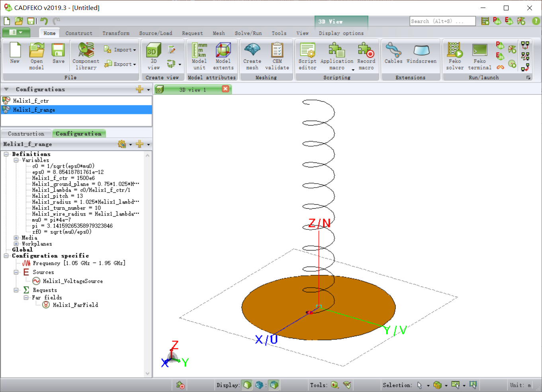Launch POSTFEKO from the Run/launch group
The image size is (542, 392).
(x=512, y=49)
